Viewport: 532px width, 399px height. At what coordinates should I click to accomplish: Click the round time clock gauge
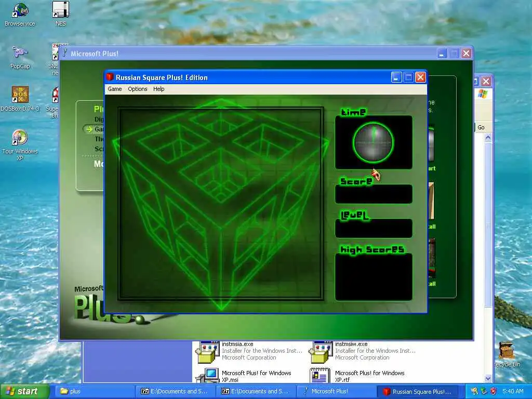pos(373,142)
